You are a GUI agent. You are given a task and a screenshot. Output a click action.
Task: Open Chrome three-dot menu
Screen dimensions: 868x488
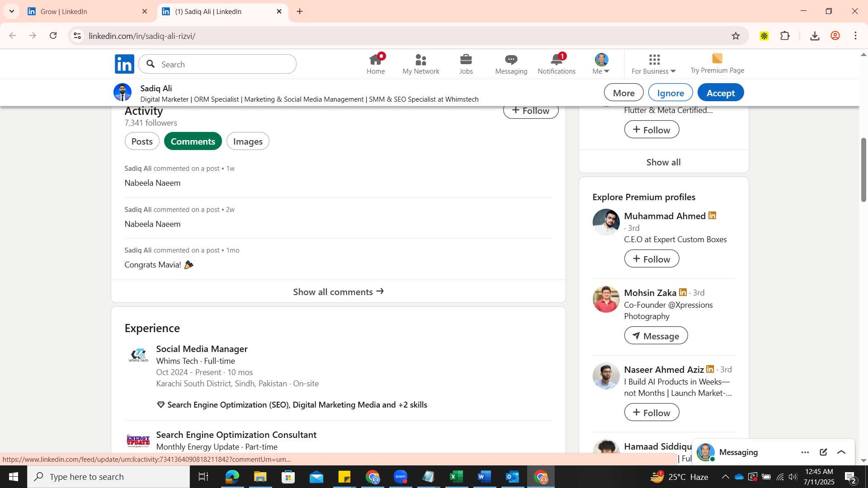pyautogui.click(x=855, y=36)
